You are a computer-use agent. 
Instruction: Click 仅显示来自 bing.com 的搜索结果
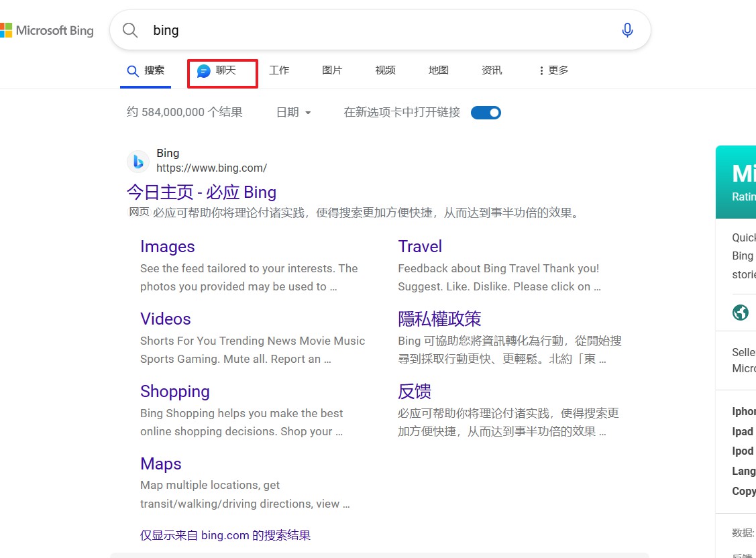(x=225, y=535)
